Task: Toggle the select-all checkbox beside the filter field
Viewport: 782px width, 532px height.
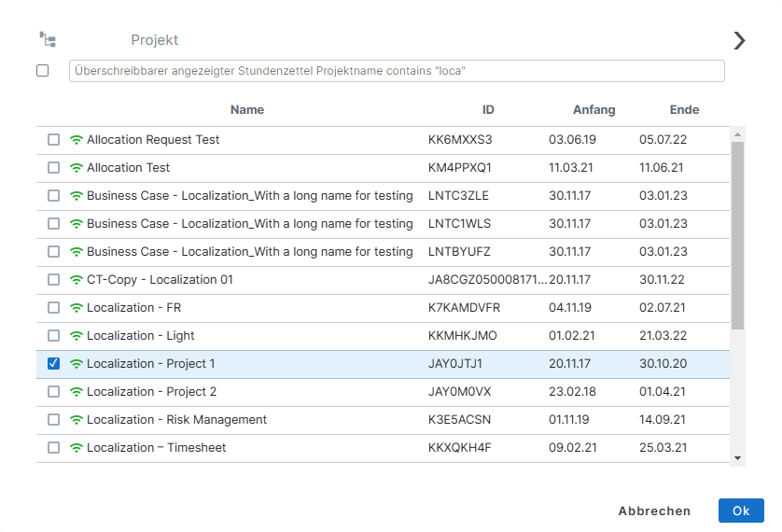Action: tap(43, 71)
